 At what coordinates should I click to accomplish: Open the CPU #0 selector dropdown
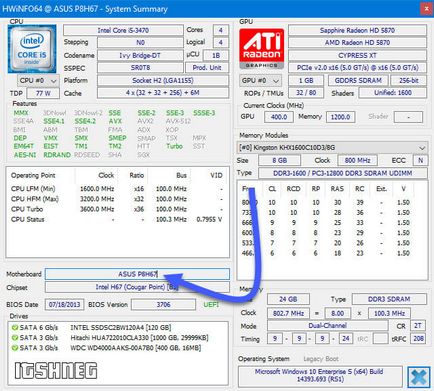tap(38, 81)
